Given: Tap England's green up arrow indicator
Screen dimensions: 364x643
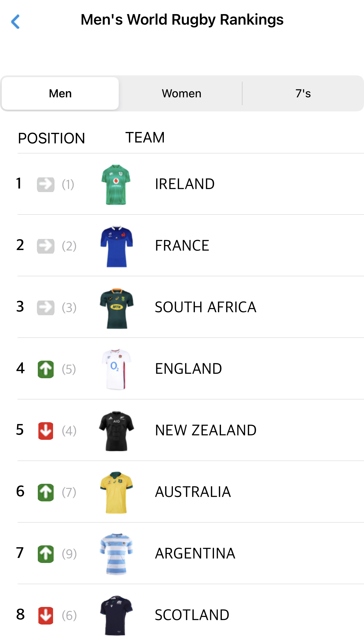Looking at the screenshot, I should point(46,369).
